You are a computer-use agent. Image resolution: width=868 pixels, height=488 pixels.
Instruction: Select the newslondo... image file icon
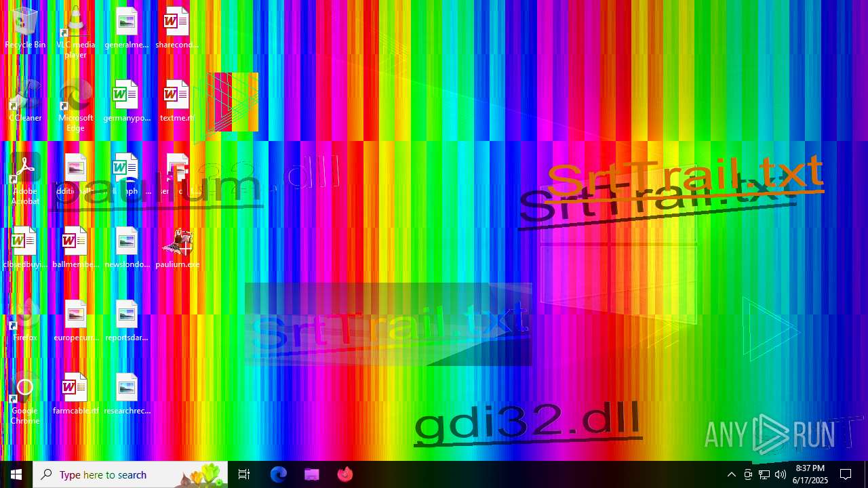point(126,248)
